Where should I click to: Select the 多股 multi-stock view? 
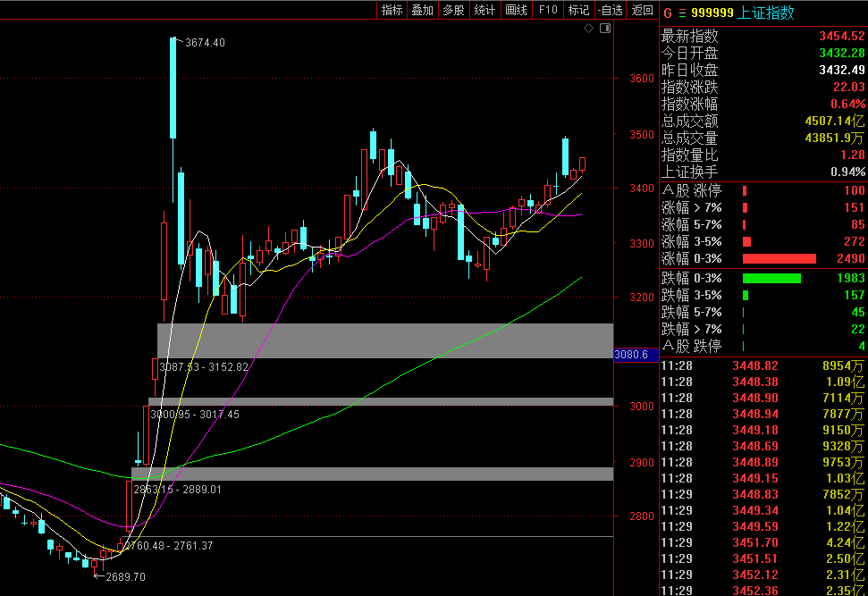pyautogui.click(x=453, y=10)
